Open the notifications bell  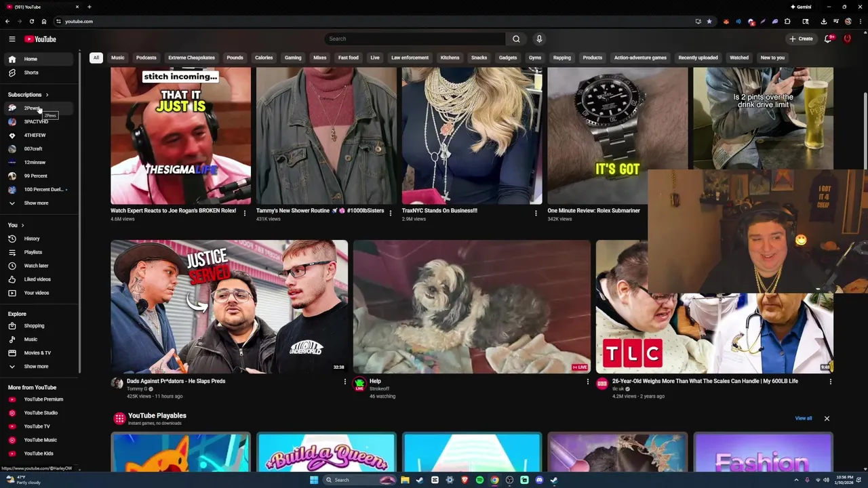[x=828, y=39]
